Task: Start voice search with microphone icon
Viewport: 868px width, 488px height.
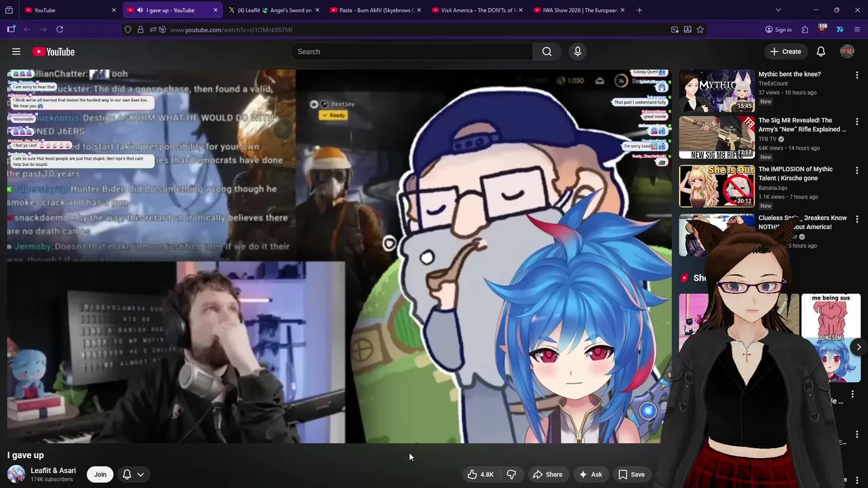Action: click(x=578, y=52)
